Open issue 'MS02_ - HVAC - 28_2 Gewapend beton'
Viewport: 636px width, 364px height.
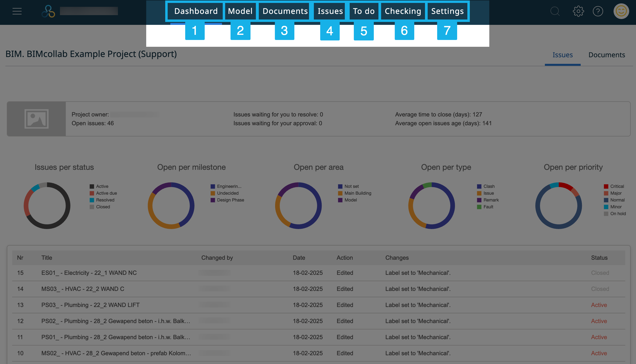(116, 353)
